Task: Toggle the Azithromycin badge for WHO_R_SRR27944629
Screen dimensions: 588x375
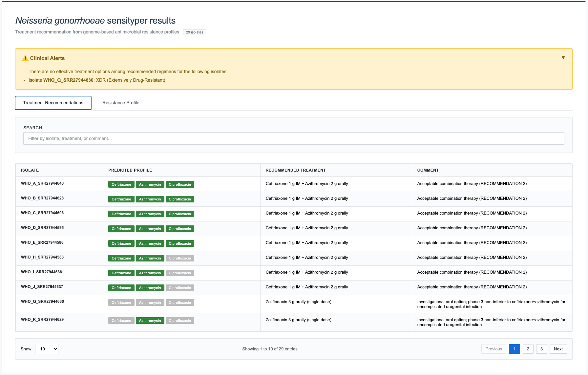Action: tap(150, 321)
